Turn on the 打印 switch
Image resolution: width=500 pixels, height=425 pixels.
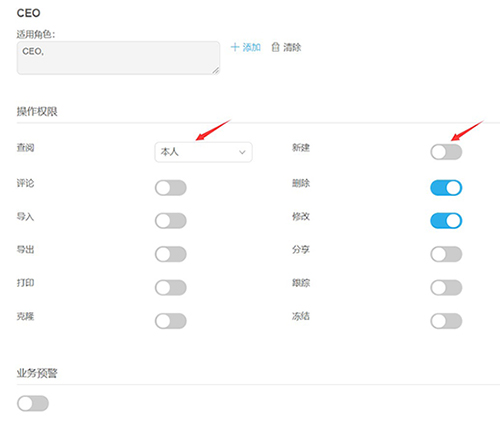[x=170, y=287]
